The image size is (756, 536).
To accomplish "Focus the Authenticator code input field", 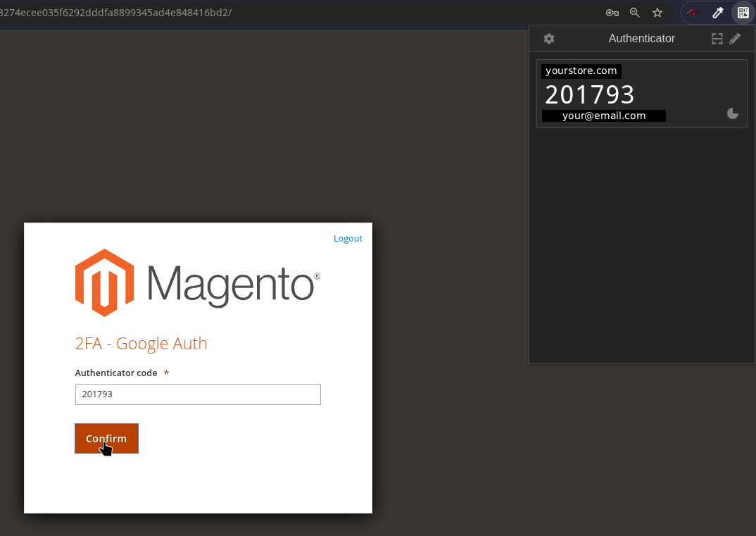I will 198,394.
